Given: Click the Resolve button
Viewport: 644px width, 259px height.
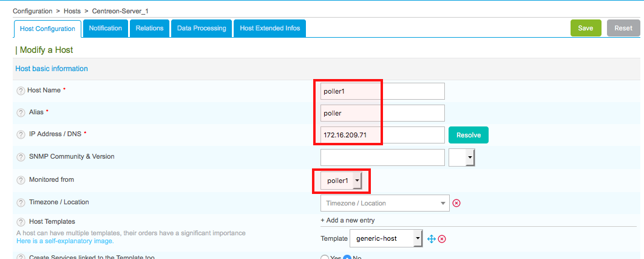Looking at the screenshot, I should (x=468, y=135).
